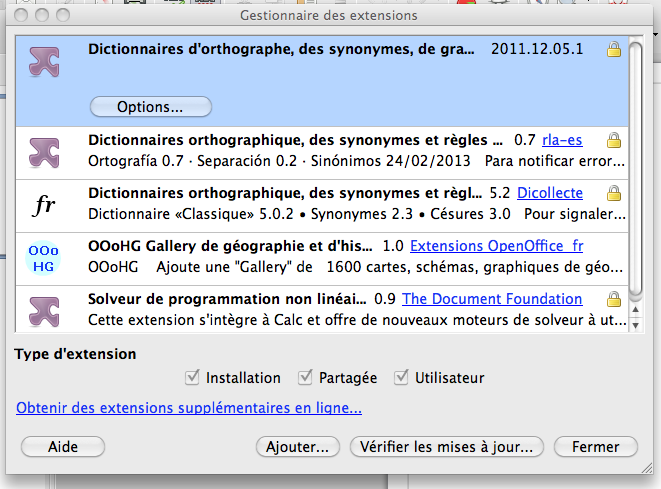Image resolution: width=661 pixels, height=489 pixels.
Task: Click the vertical scrollbar thumb of the extension list
Action: pos(636,169)
